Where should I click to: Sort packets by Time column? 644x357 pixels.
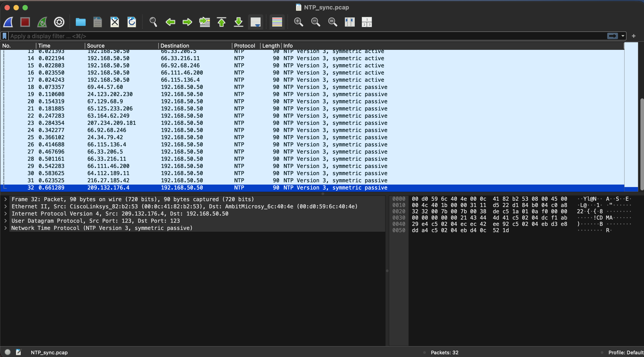click(x=61, y=46)
